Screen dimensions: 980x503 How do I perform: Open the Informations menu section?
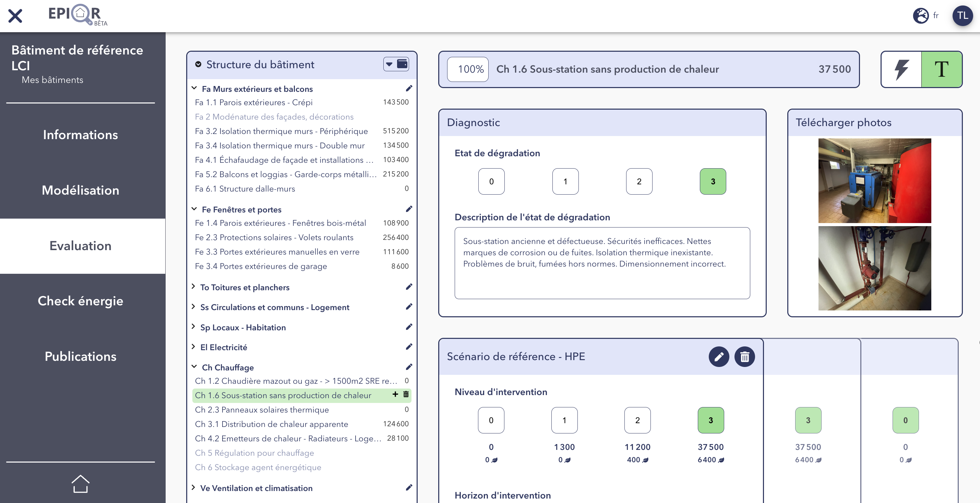pyautogui.click(x=80, y=135)
